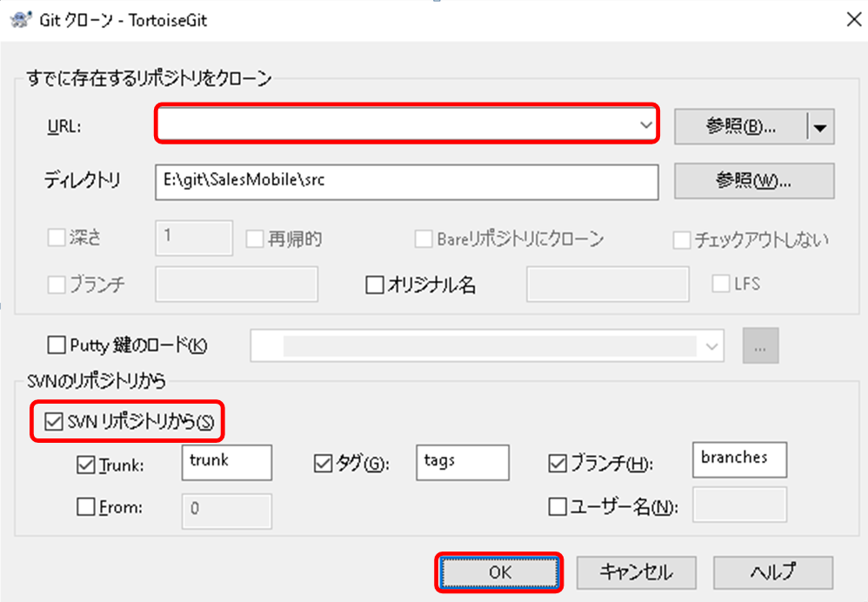This screenshot has height=602, width=868.
Task: Toggle the upper ブランチ checkbox
Action: (x=57, y=284)
